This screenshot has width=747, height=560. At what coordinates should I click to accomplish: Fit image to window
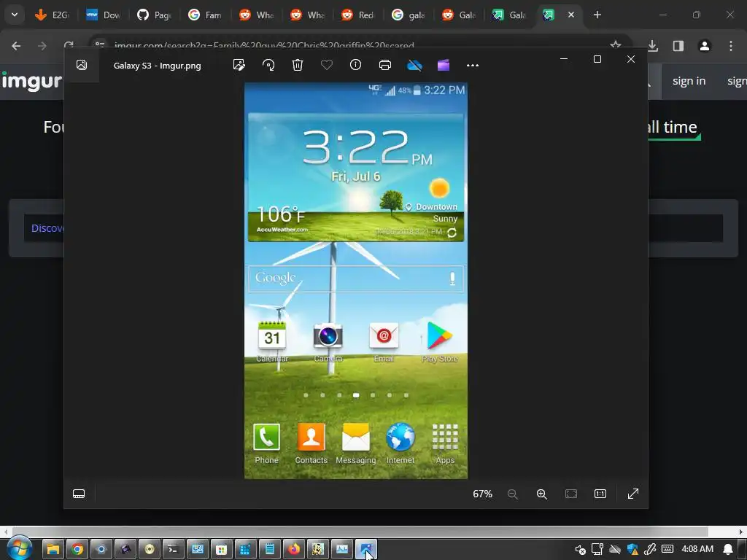[x=570, y=494]
